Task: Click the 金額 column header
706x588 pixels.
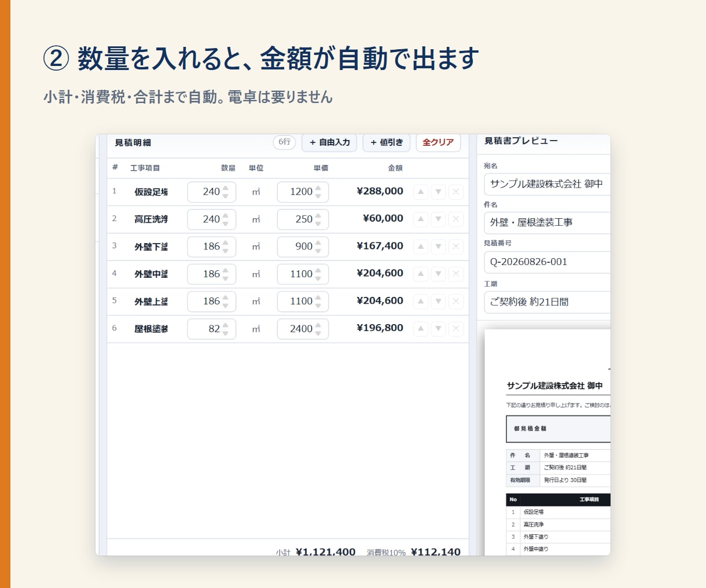Action: [395, 168]
